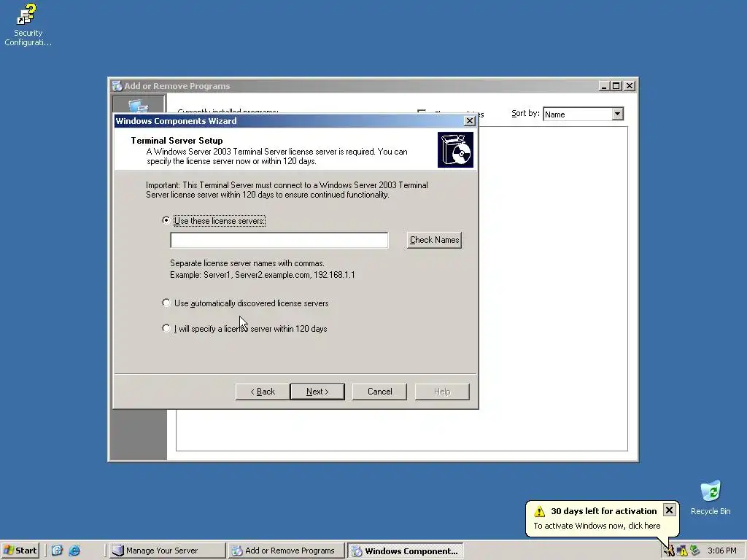Switch to Manage Your Server taskbar item

(x=167, y=551)
